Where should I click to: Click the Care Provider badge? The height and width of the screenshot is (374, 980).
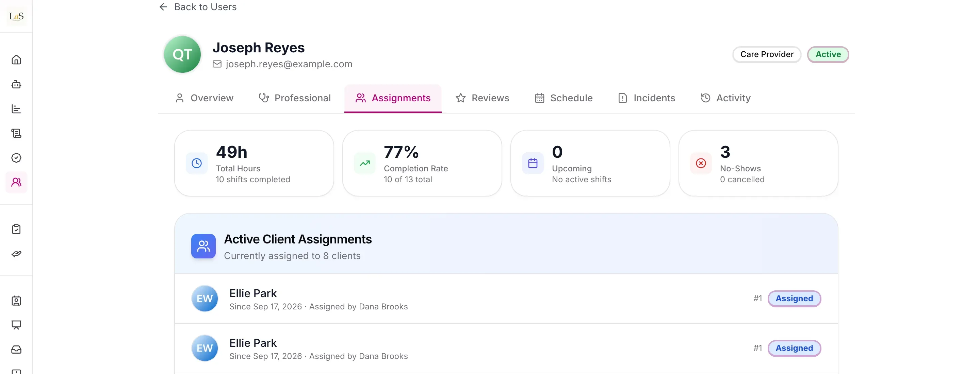coord(767,54)
